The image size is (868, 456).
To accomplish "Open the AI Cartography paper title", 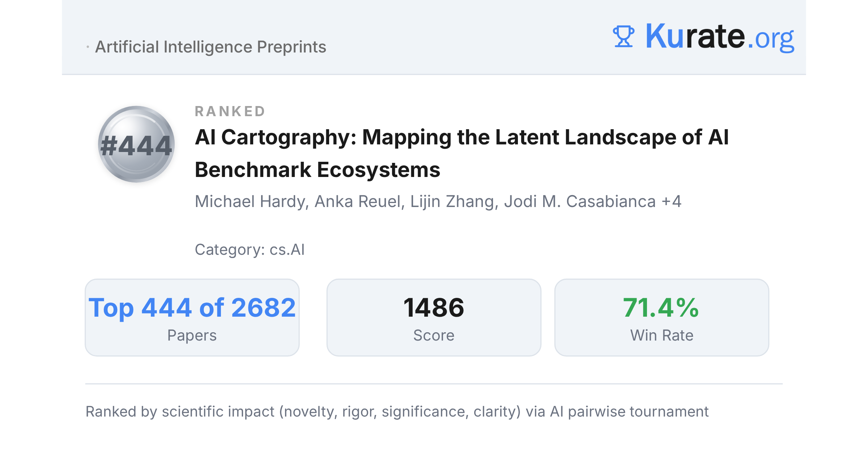I will 461,153.
